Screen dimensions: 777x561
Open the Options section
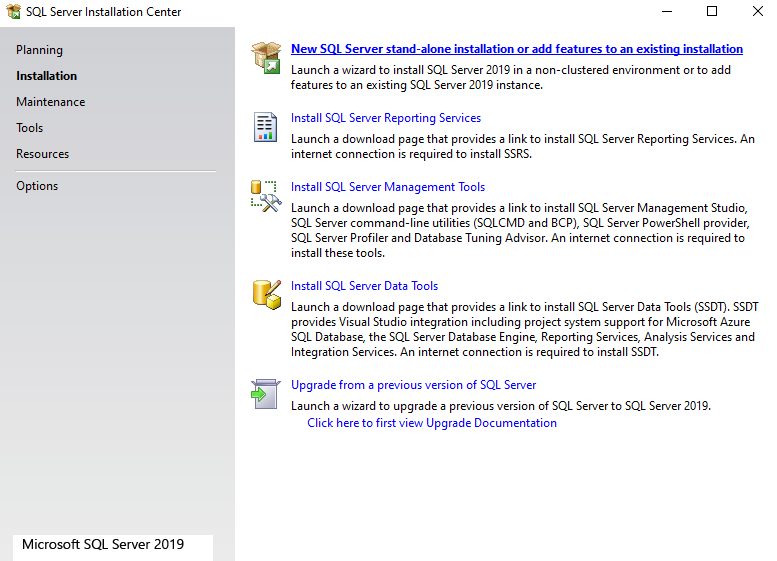point(37,186)
